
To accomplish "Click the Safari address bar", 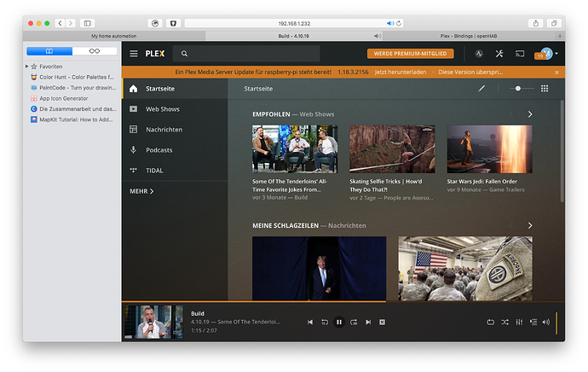I will pos(294,23).
